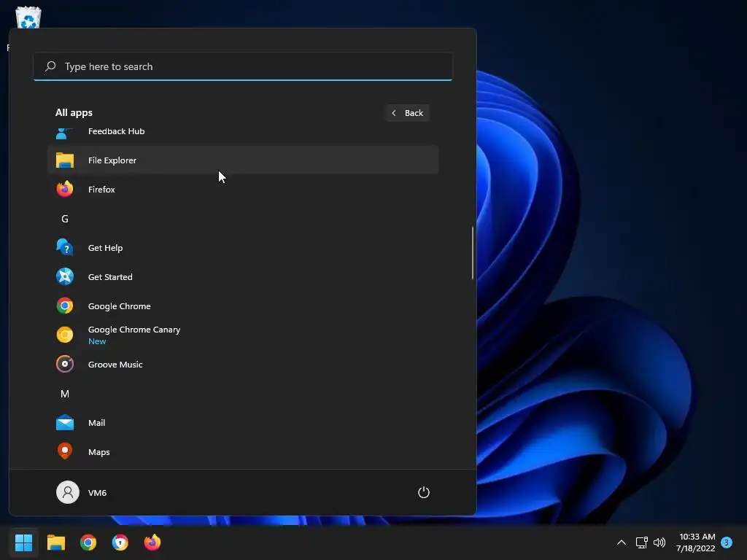Screen dimensions: 747x560
Task: Click the VM6 username text
Action: [97, 492]
